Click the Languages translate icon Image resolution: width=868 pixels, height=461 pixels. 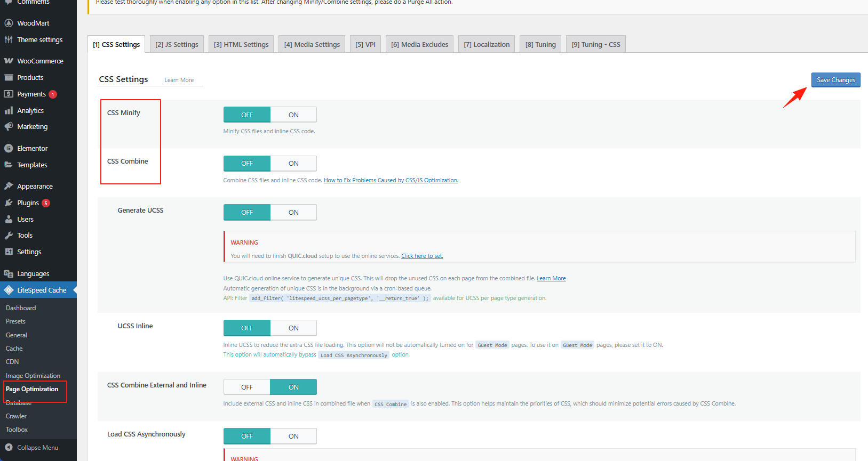pos(9,273)
